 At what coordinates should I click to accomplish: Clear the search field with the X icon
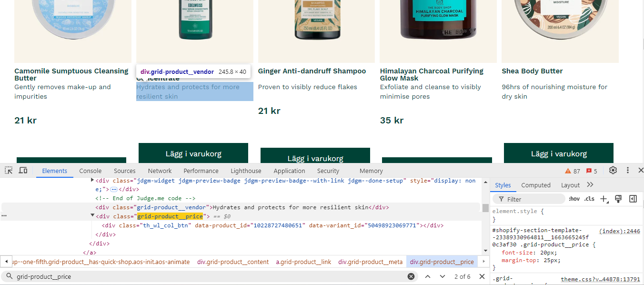tap(411, 276)
